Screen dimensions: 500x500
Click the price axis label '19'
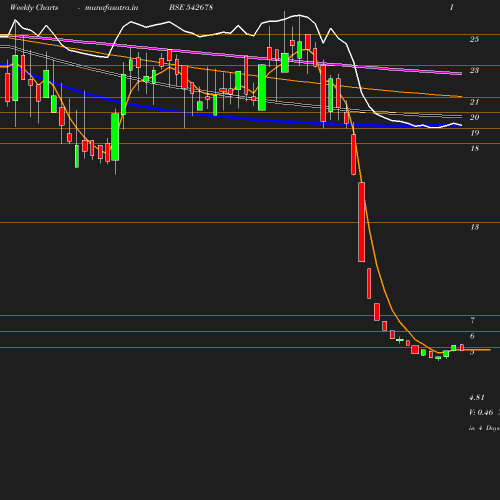(x=474, y=133)
